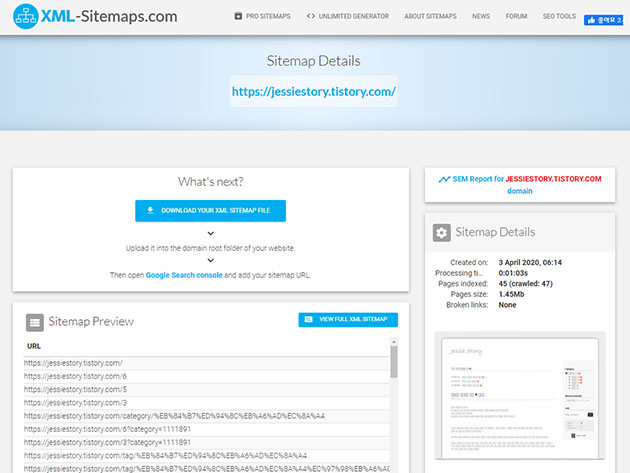630x473 pixels.
Task: Click the scroll up arrow in sitemap preview
Action: coord(394,342)
